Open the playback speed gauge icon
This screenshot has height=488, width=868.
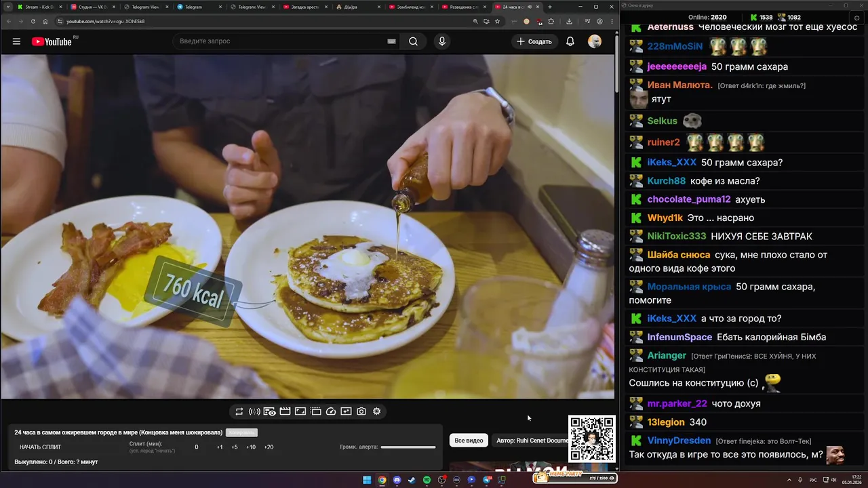[x=331, y=411]
